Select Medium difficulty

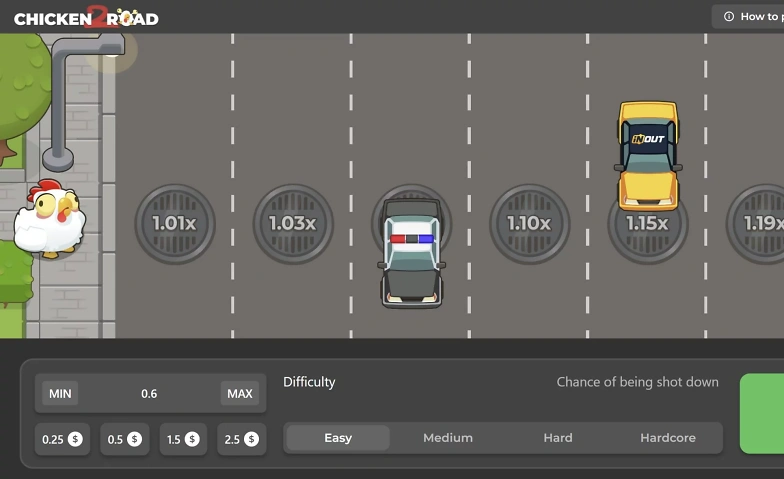click(x=448, y=438)
